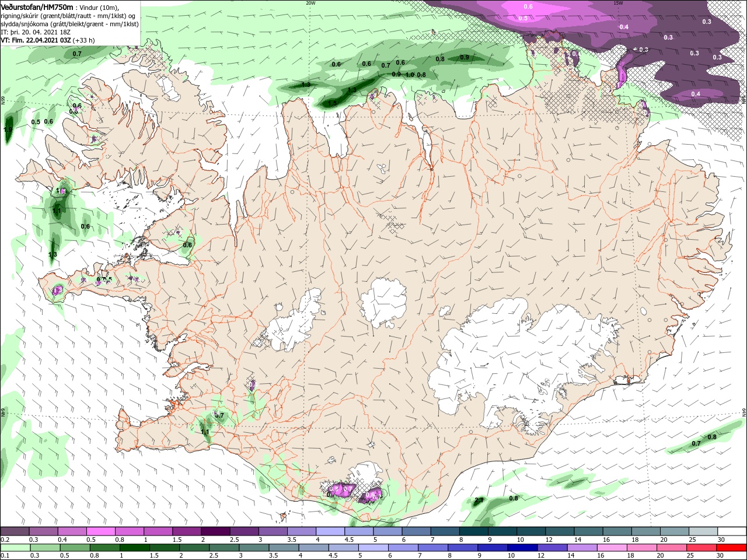This screenshot has width=747, height=560.
Task: Click the 1.9 precipitation value near the west edge
Action: [8, 130]
